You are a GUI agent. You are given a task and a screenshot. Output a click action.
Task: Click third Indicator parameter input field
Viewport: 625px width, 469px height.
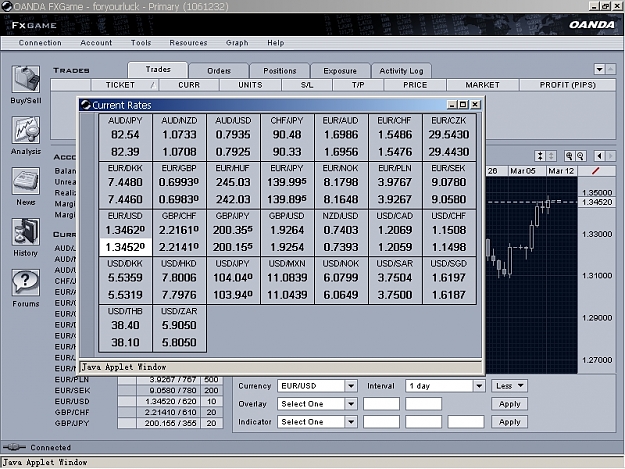click(466, 422)
